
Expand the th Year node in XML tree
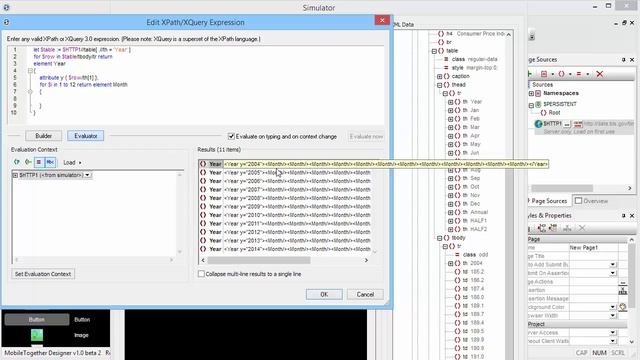451,102
